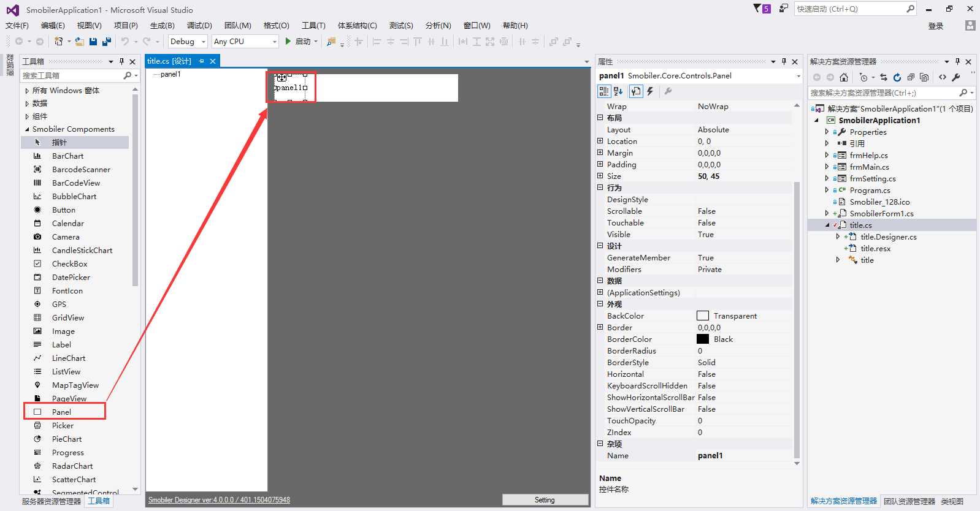Screen dimensions: 980x511
Task: Select the Name property value panel1
Action: coord(743,455)
